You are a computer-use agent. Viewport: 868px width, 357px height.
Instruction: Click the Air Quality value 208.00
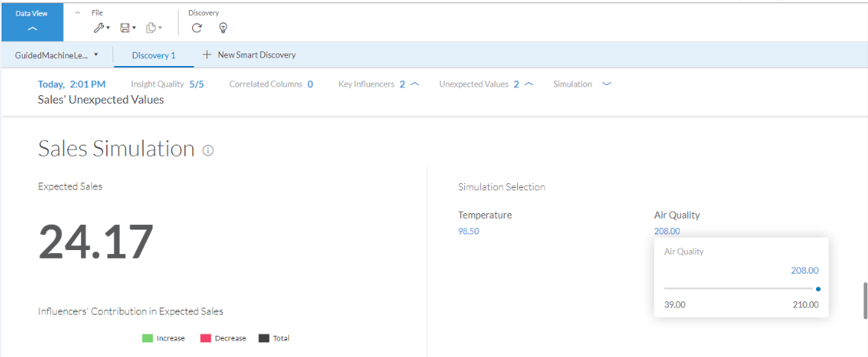[x=667, y=231]
